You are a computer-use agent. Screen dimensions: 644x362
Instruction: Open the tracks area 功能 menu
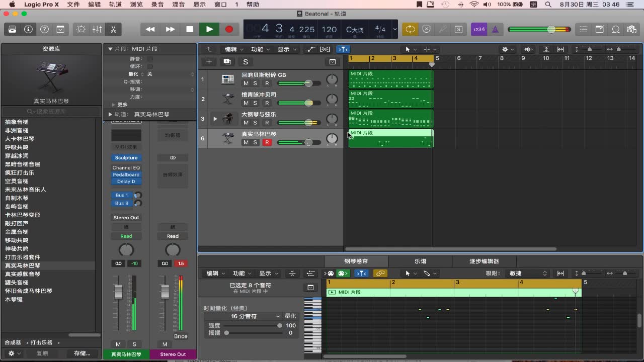tap(260, 49)
